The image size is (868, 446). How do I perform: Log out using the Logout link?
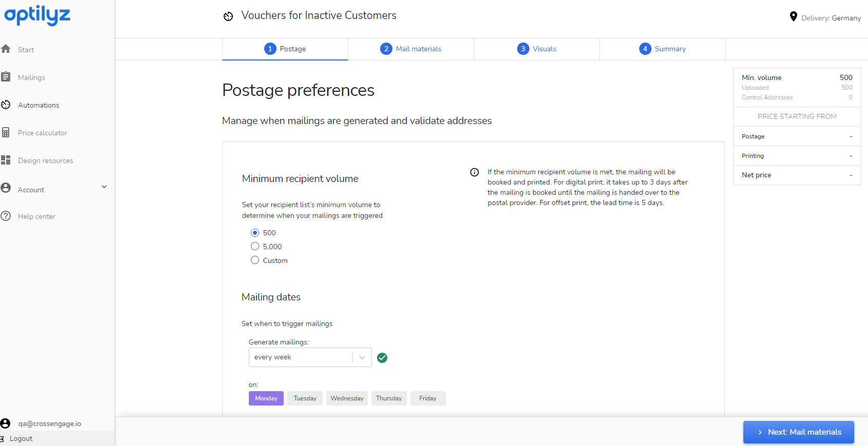point(21,438)
